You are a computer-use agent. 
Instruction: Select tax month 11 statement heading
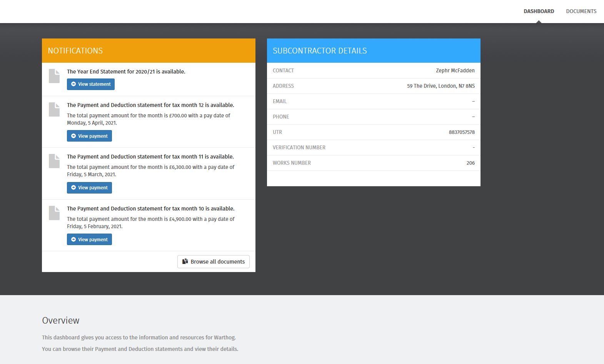pos(150,157)
